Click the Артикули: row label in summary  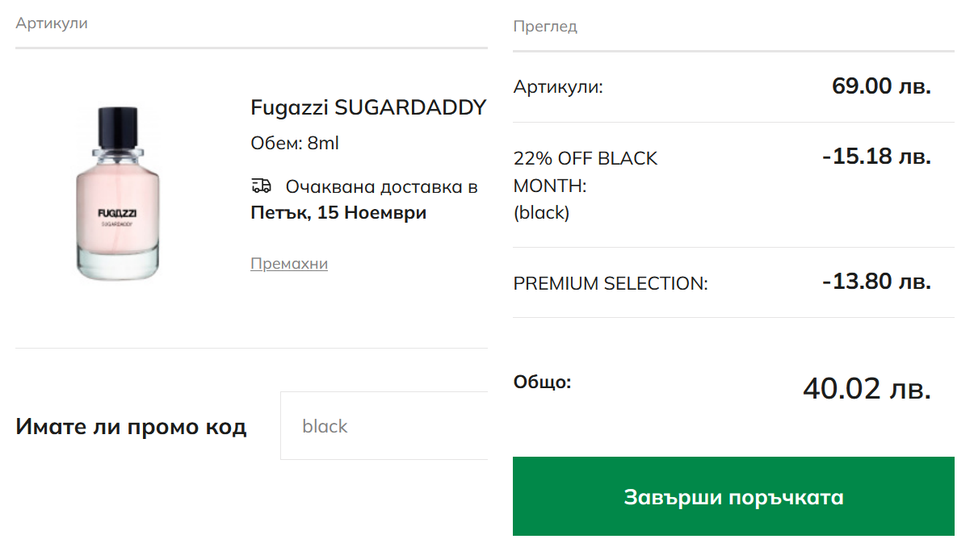(x=558, y=86)
